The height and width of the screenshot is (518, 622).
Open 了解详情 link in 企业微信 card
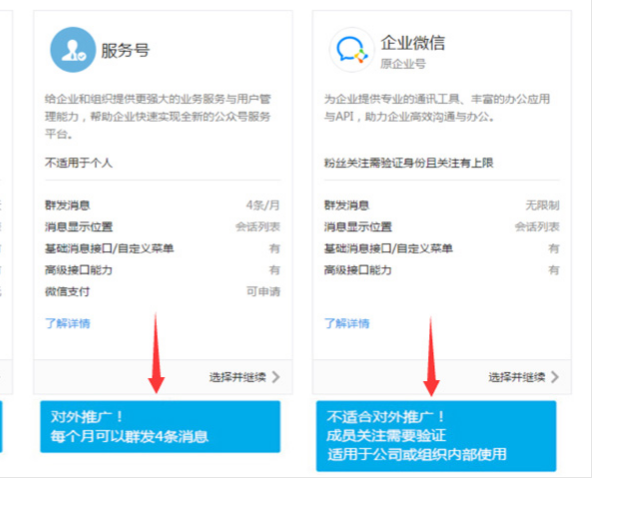coord(347,323)
